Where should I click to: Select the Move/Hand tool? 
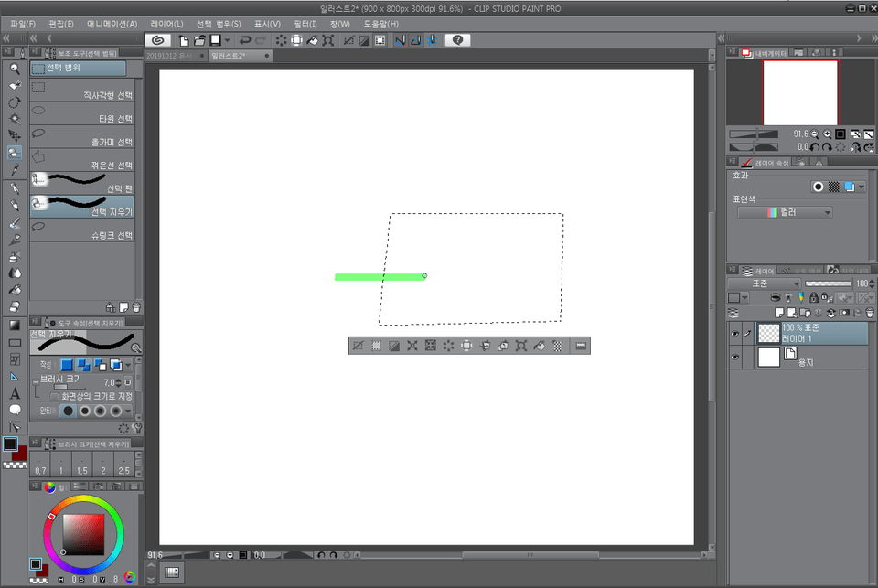point(15,86)
